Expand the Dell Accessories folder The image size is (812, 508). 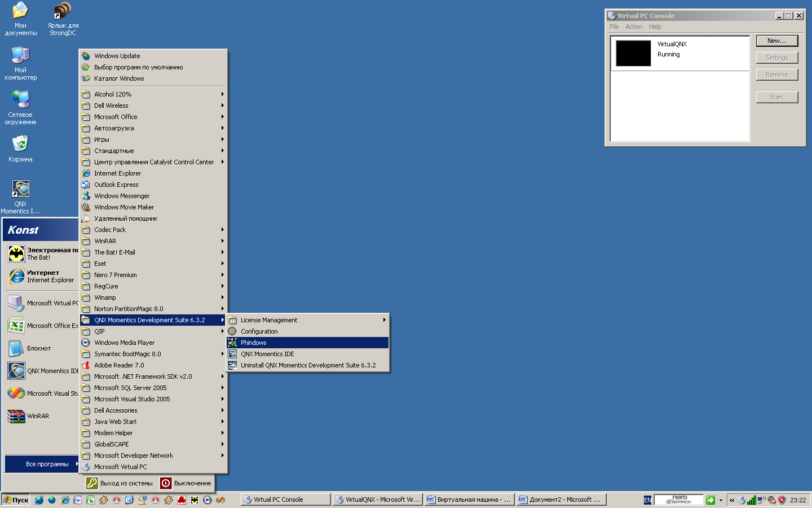[153, 410]
